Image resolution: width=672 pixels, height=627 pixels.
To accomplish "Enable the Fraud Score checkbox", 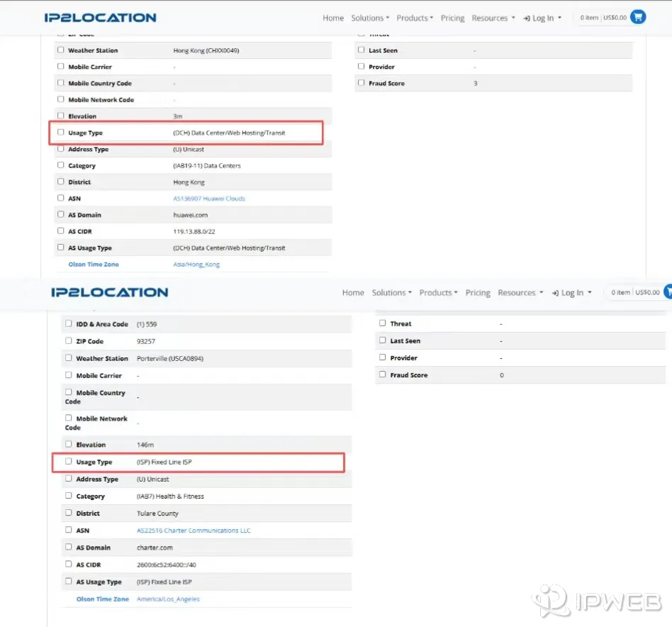I will coord(362,83).
